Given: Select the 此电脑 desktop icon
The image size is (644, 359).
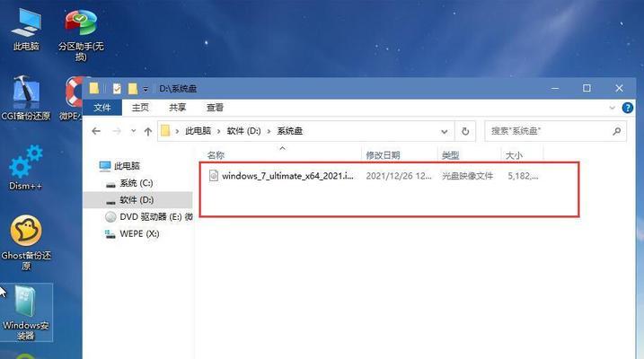Looking at the screenshot, I should point(26,30).
